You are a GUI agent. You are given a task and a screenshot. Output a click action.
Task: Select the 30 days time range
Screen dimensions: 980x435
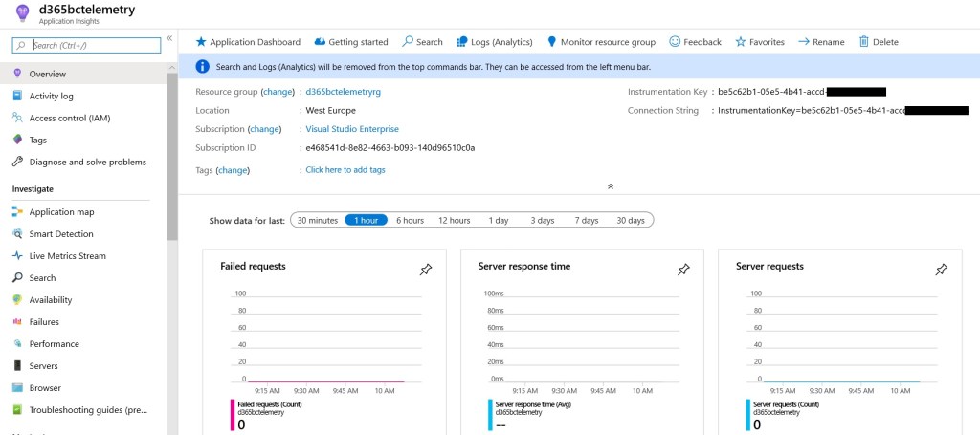pos(631,220)
